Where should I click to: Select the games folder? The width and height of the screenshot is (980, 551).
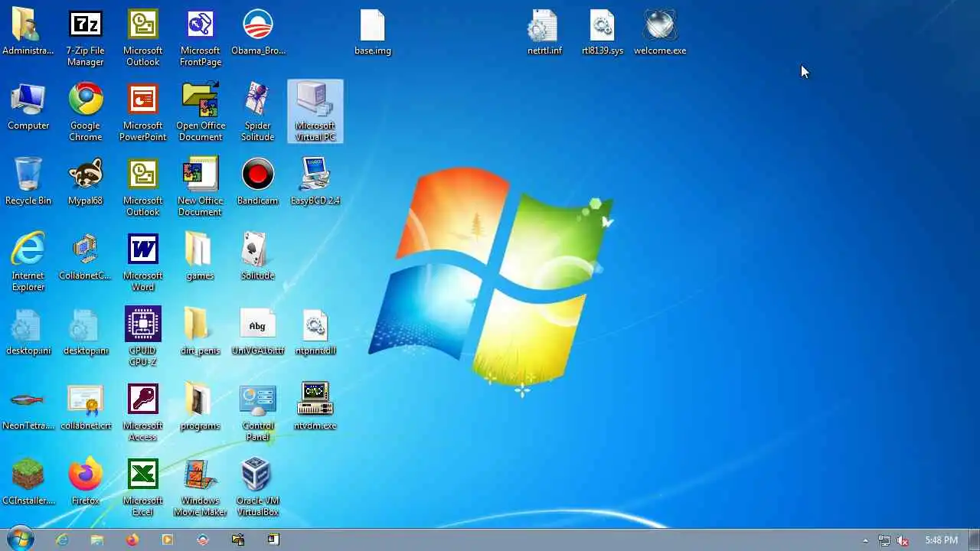pos(200,257)
